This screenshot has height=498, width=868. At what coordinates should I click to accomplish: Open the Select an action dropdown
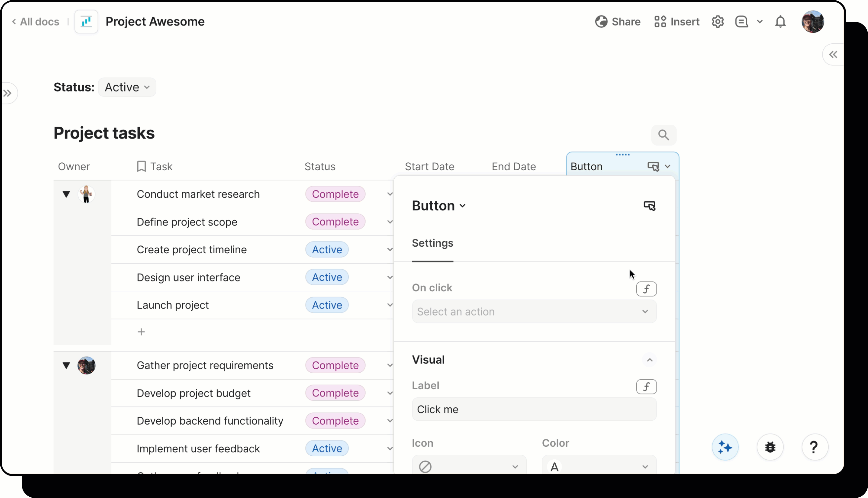point(534,311)
